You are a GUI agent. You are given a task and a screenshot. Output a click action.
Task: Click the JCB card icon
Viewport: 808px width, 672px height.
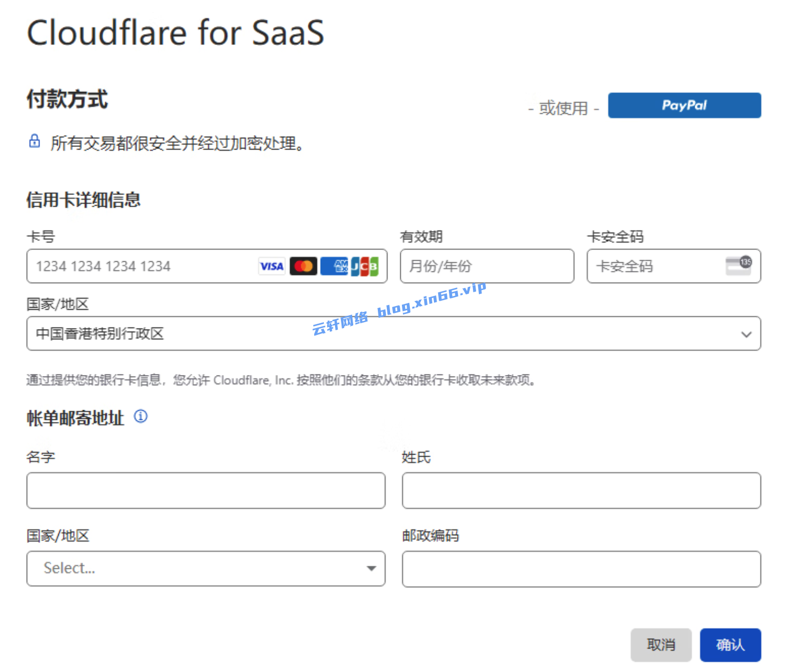pos(365,266)
